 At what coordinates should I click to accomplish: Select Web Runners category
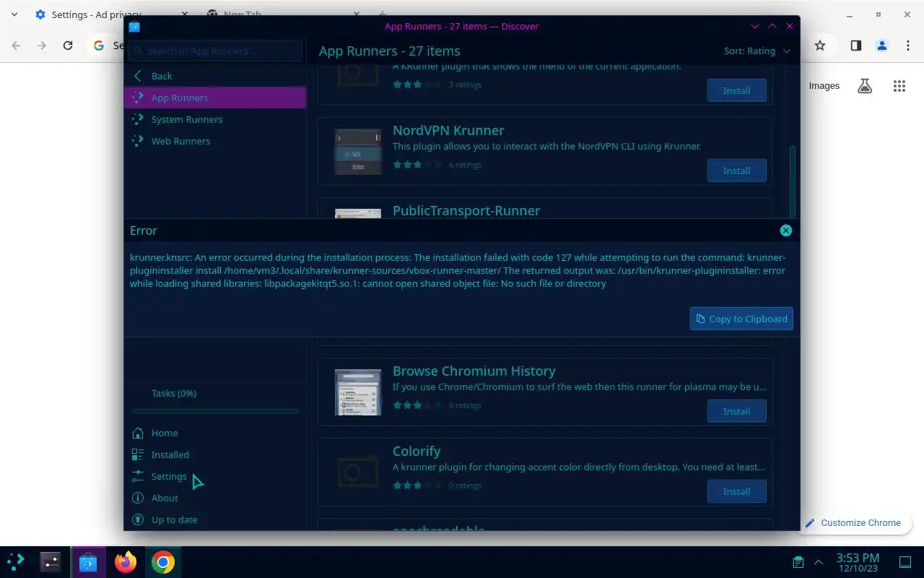[215, 141]
